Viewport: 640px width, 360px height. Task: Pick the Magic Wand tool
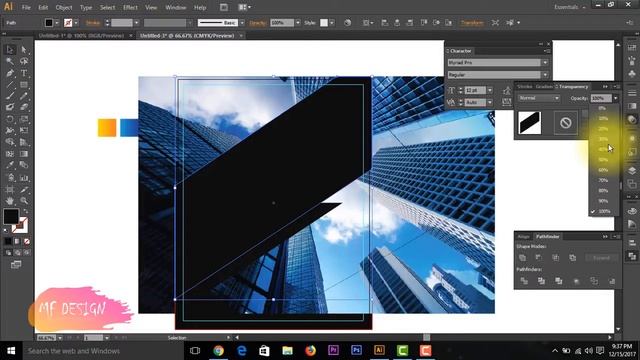pos(10,61)
